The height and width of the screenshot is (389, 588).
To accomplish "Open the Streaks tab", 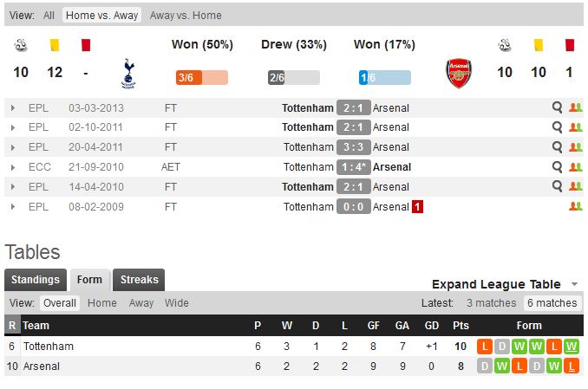I will click(139, 280).
